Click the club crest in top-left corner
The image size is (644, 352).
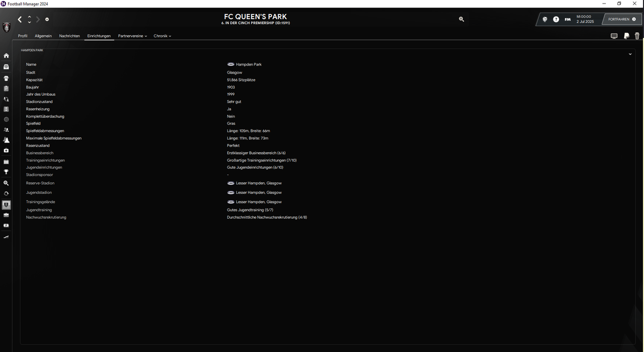click(6, 27)
